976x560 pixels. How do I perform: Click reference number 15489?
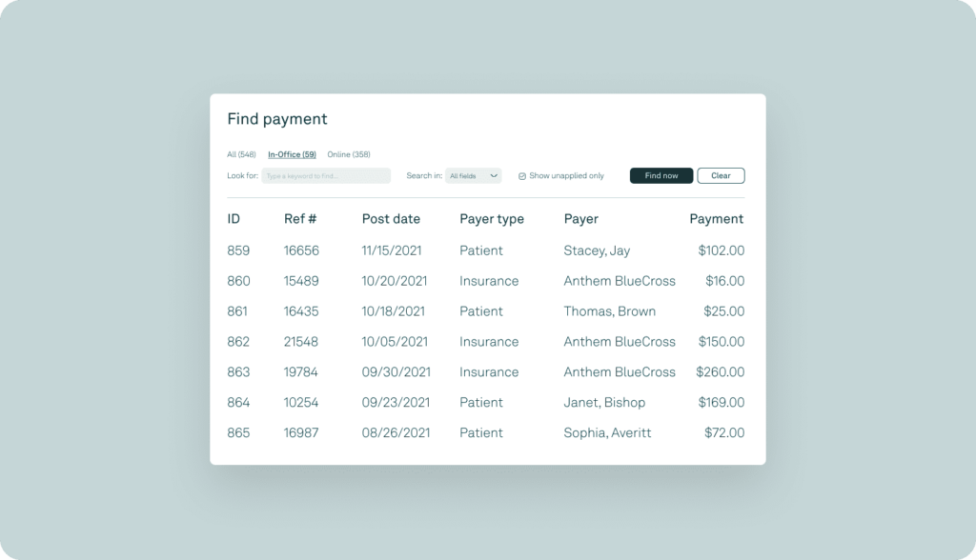tap(301, 281)
